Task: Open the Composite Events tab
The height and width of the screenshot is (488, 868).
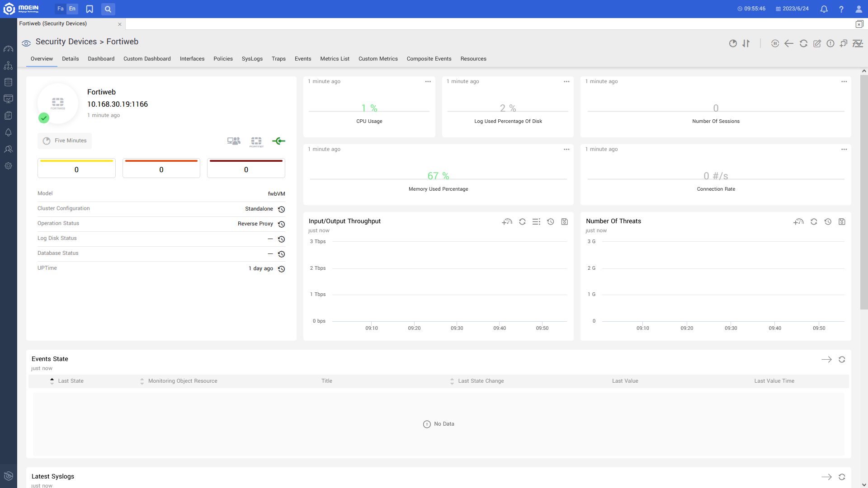Action: (x=429, y=59)
